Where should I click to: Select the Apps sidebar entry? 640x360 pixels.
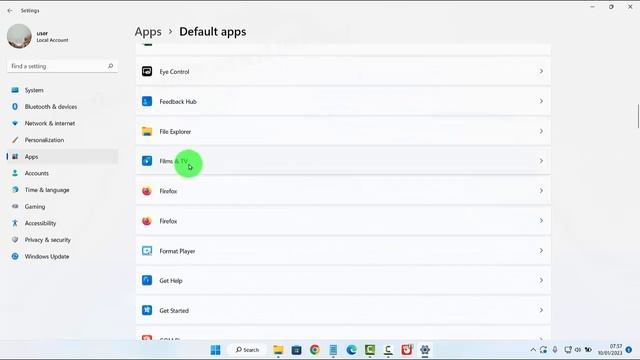pos(62,157)
